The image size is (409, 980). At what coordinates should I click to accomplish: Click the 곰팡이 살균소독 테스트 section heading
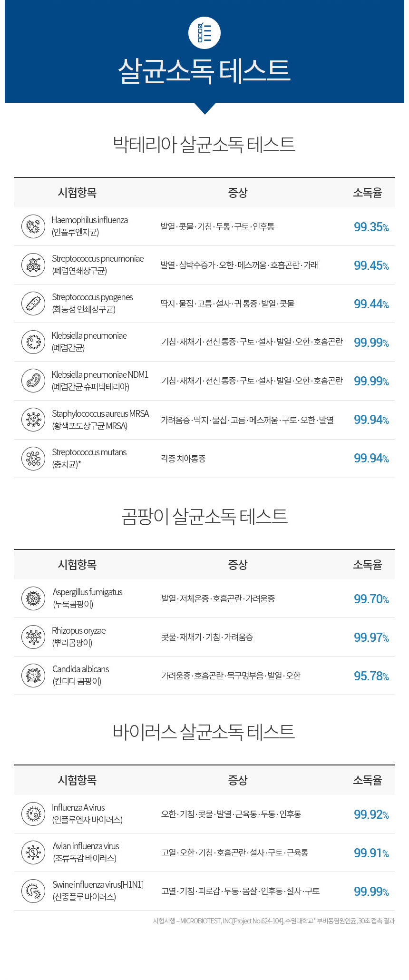(x=204, y=516)
